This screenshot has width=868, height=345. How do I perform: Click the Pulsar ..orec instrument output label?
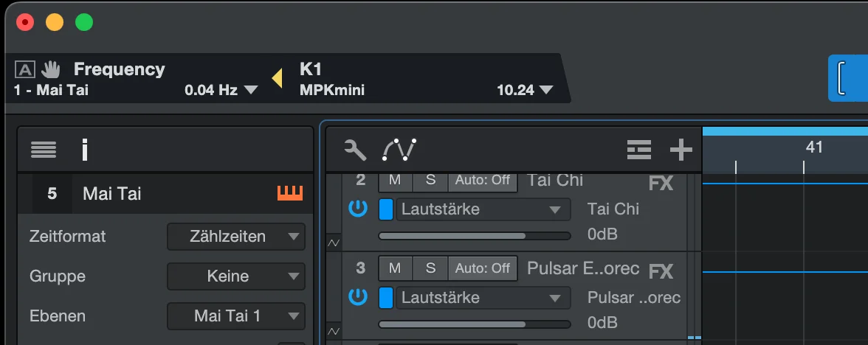pos(634,298)
